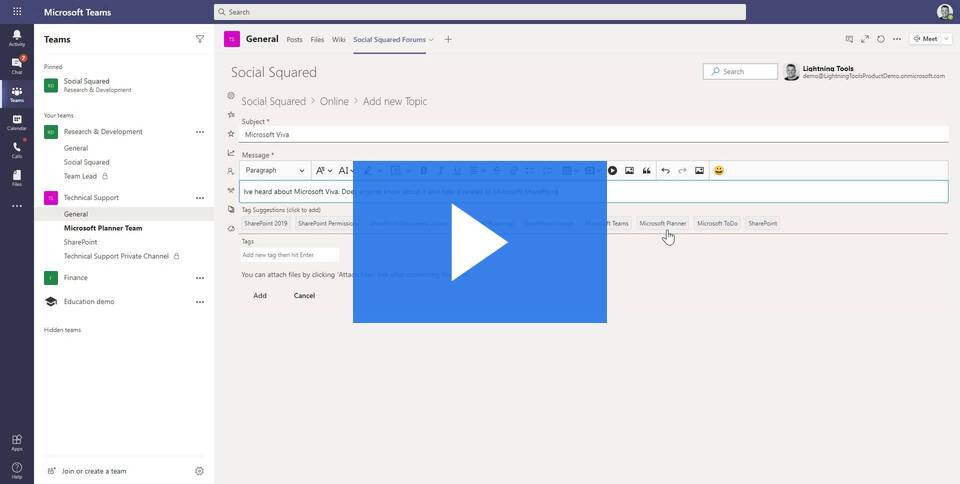
Task: Go to Online breadcrumb link
Action: click(x=334, y=102)
